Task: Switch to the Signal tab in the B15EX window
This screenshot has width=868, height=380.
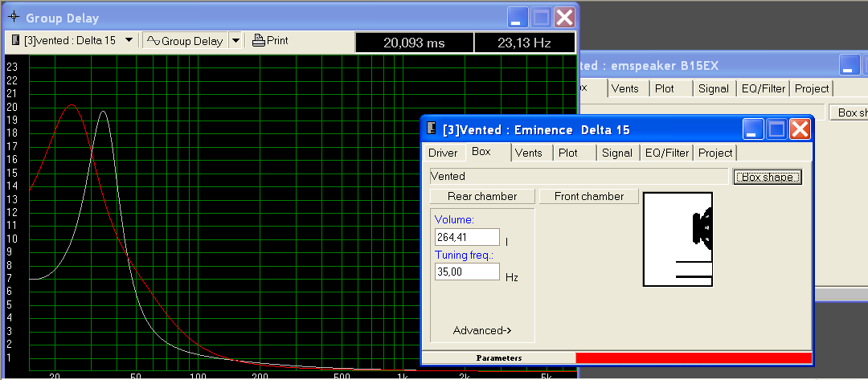Action: tap(713, 88)
